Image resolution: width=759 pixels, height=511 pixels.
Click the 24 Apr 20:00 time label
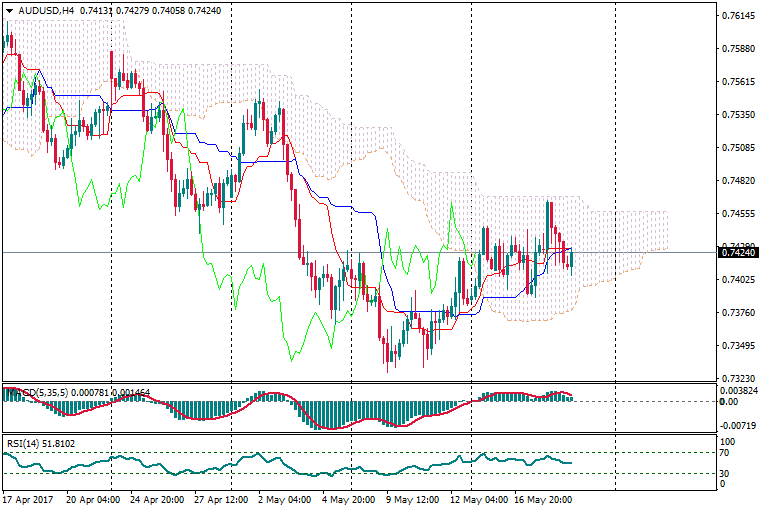[158, 498]
